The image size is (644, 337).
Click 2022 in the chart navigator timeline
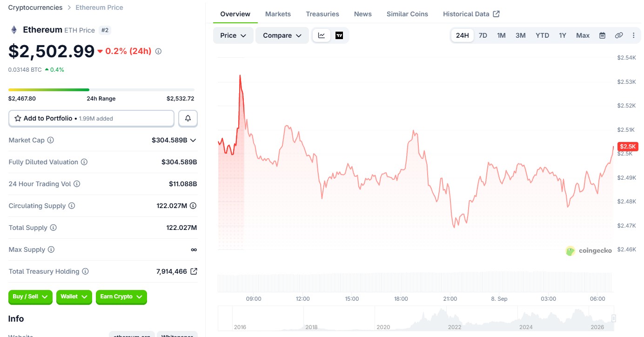click(455, 327)
